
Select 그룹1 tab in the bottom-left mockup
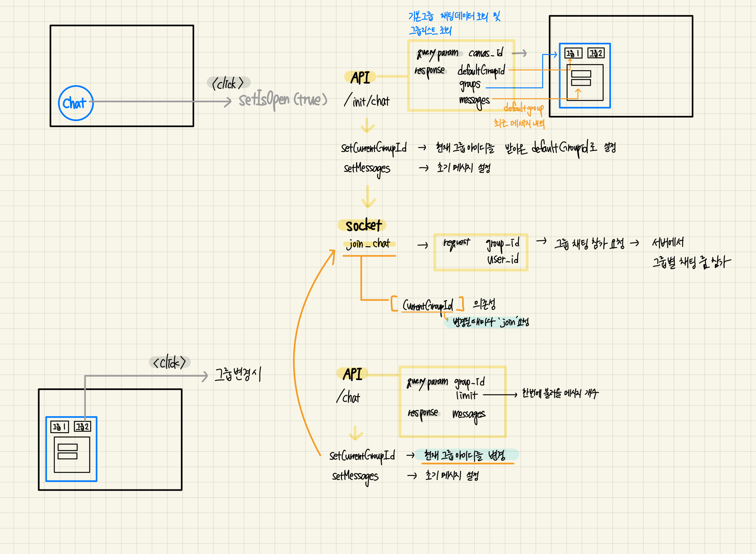pos(60,427)
